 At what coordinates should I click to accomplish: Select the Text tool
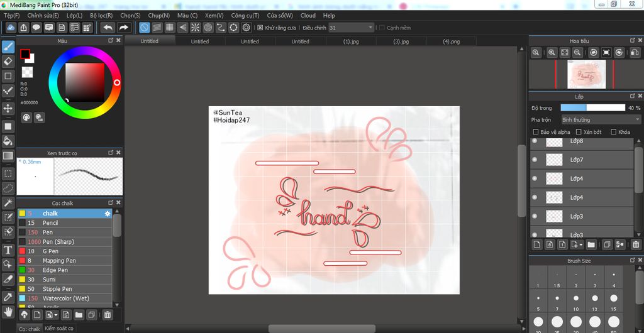tap(8, 250)
